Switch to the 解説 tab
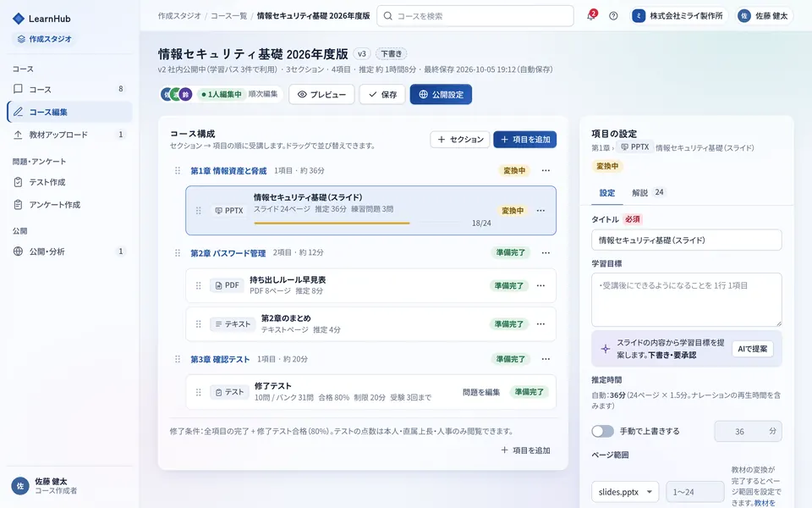 648,193
